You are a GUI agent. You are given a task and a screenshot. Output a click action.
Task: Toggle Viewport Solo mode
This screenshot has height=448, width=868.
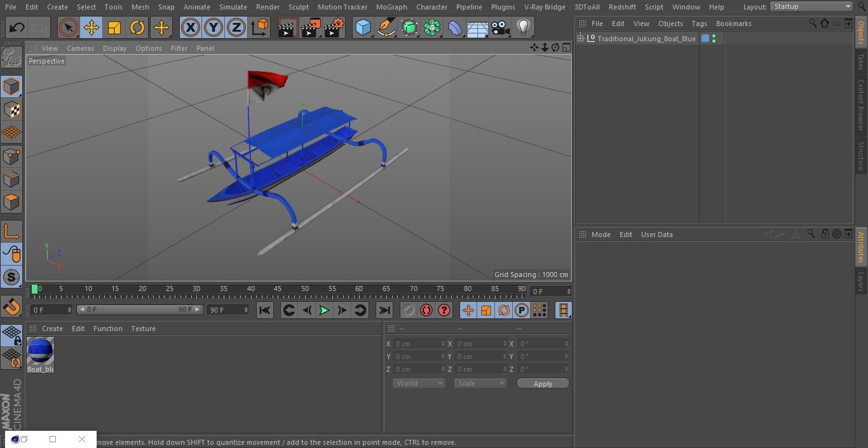coord(11,277)
